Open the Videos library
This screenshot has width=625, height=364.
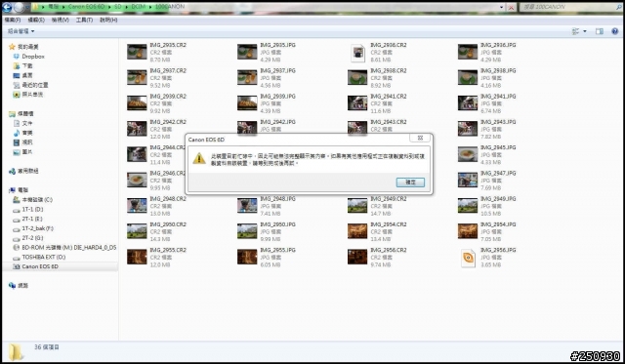pyautogui.click(x=27, y=142)
